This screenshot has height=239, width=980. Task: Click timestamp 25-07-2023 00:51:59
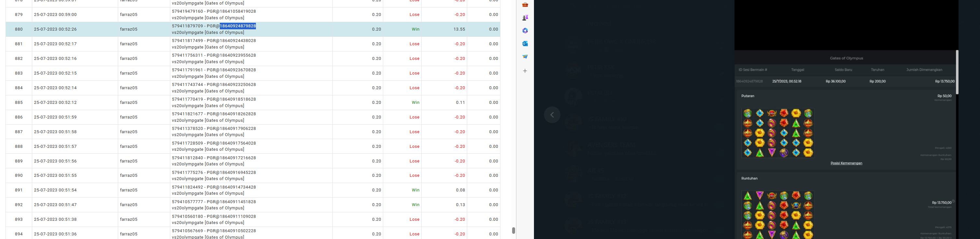(55, 117)
